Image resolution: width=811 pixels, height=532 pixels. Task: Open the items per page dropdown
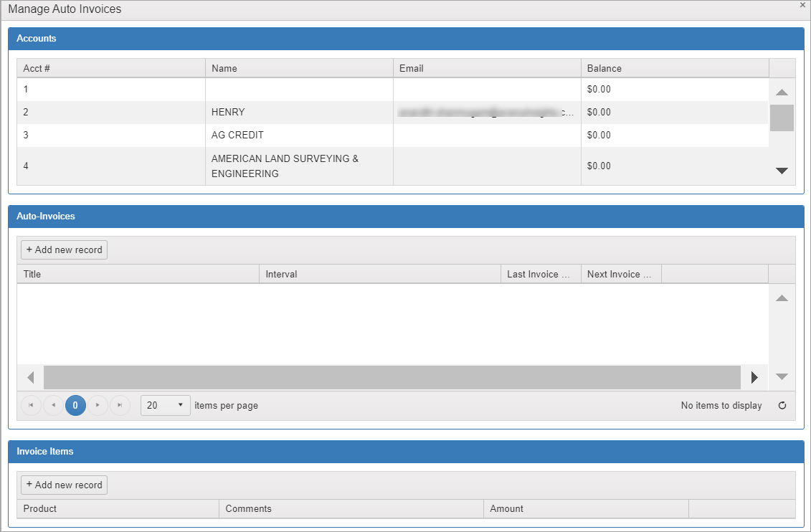tap(166, 406)
